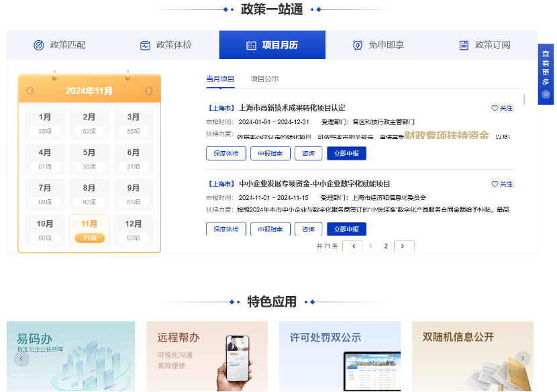557x392 pixels.
Task: Click the 政策体检 monitor icon
Action: pos(145,45)
